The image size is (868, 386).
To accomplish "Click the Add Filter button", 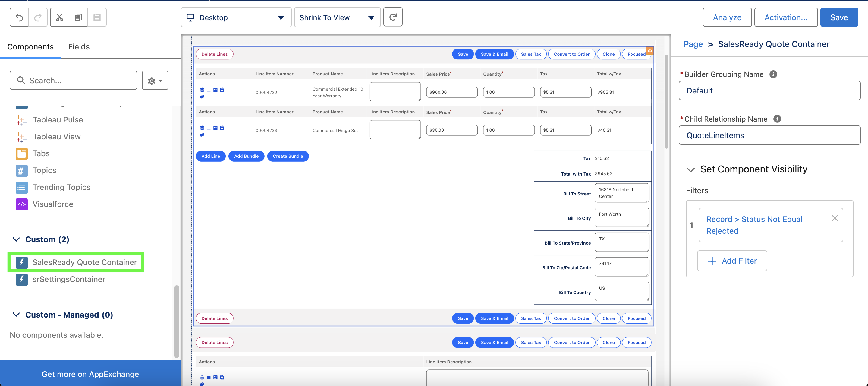I will (732, 261).
